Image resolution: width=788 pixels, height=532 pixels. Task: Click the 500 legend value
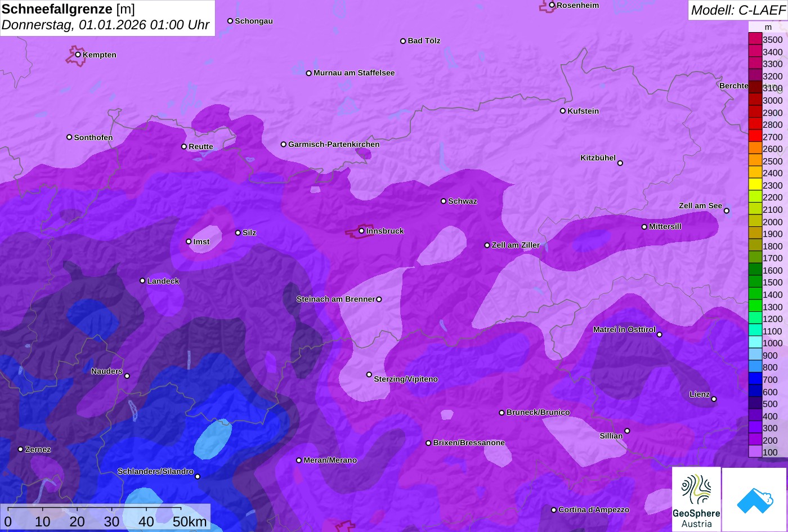tap(770, 404)
